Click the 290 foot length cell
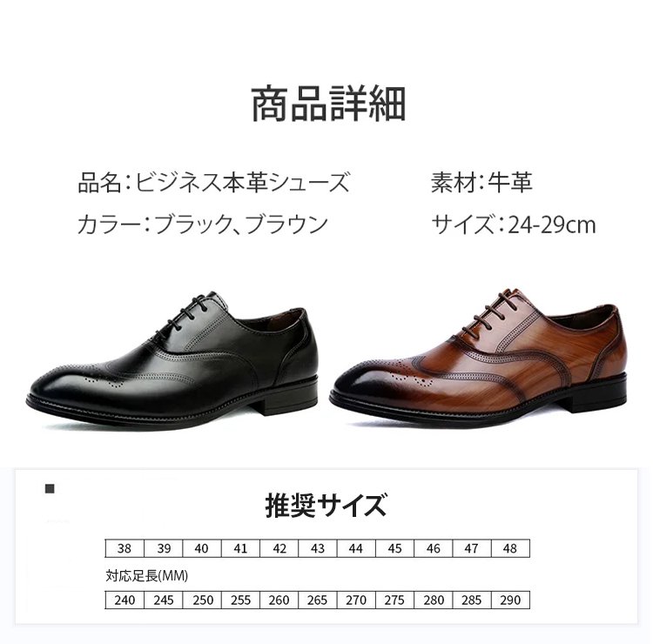The height and width of the screenshot is (644, 653). pos(510,600)
